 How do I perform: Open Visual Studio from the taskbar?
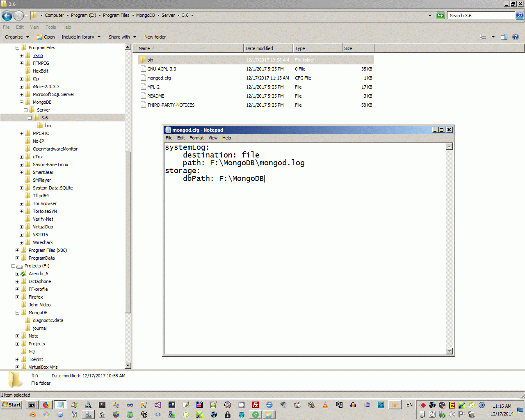tap(158, 405)
